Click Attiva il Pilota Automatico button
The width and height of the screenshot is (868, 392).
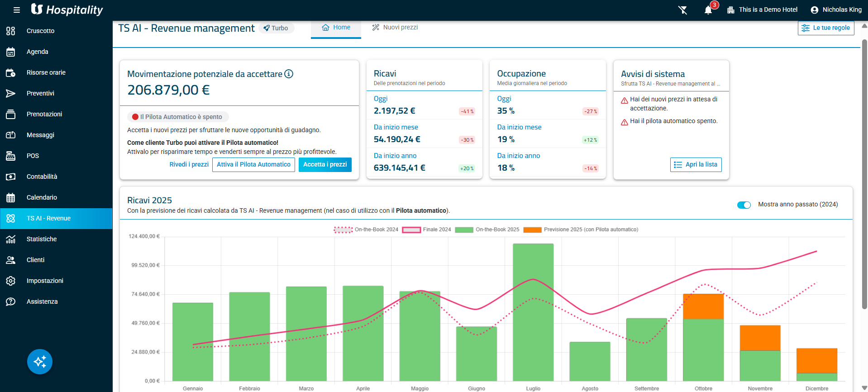coord(253,165)
